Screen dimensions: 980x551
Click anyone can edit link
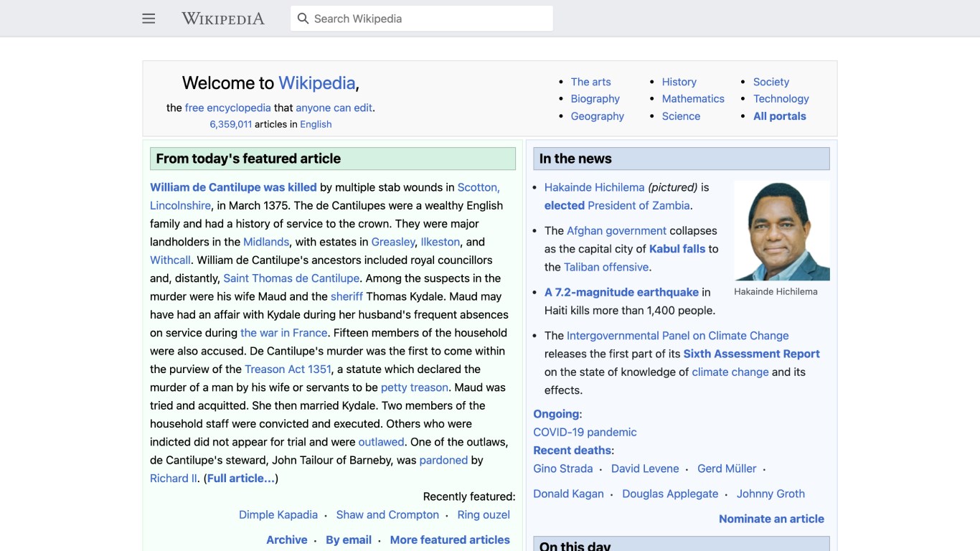pyautogui.click(x=334, y=108)
